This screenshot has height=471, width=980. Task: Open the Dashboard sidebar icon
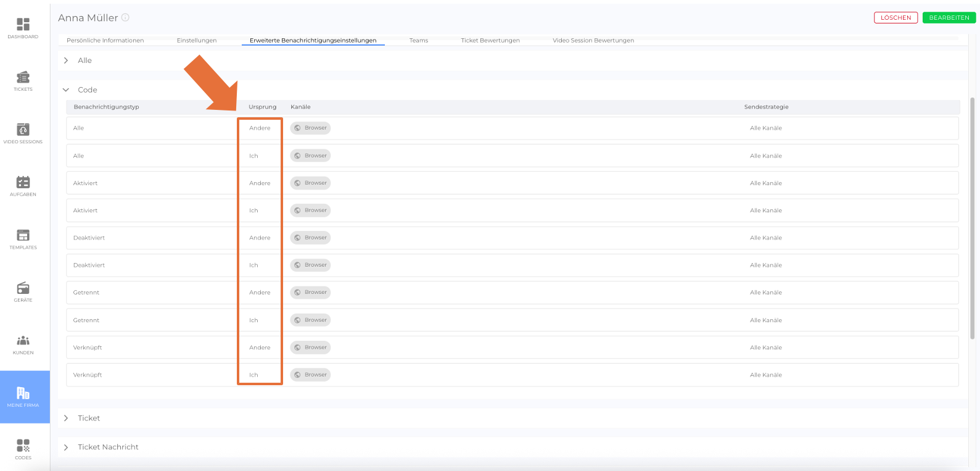coord(23,25)
